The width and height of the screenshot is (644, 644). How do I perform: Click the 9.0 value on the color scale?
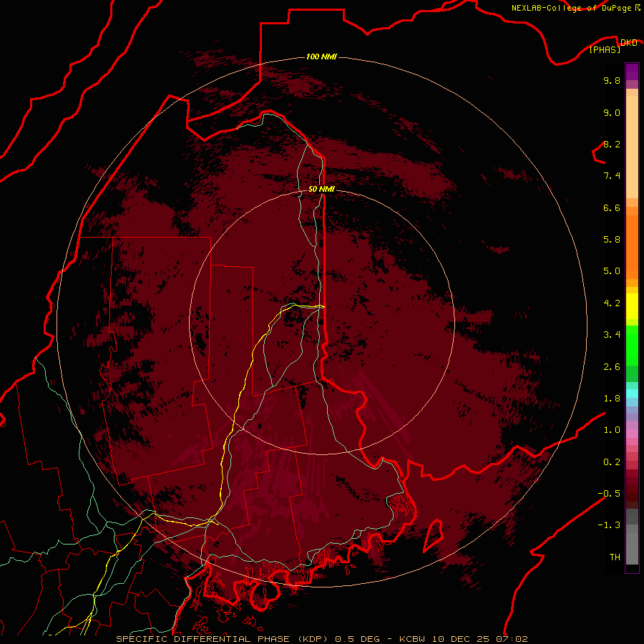(612, 113)
